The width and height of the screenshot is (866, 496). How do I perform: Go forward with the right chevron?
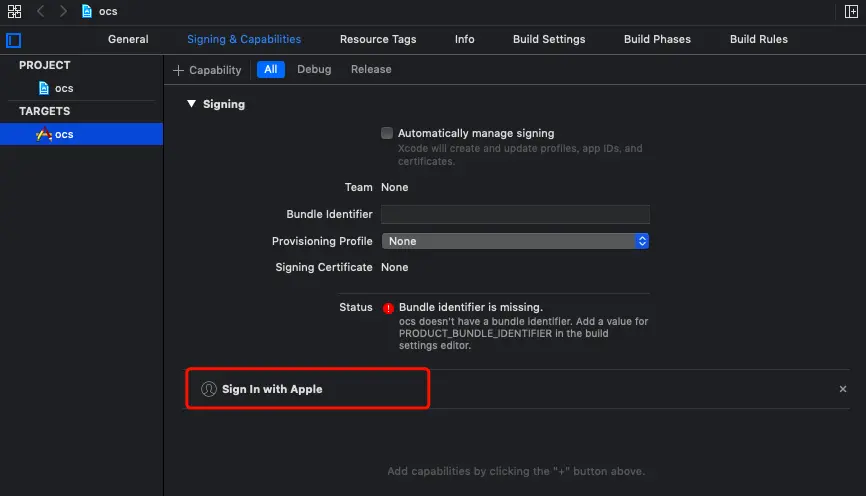pyautogui.click(x=63, y=11)
